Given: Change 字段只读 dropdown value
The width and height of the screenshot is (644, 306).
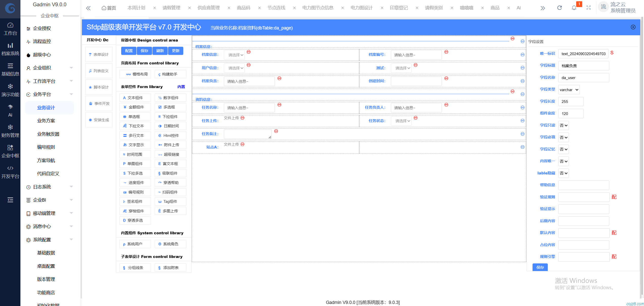Looking at the screenshot, I should 563,125.
